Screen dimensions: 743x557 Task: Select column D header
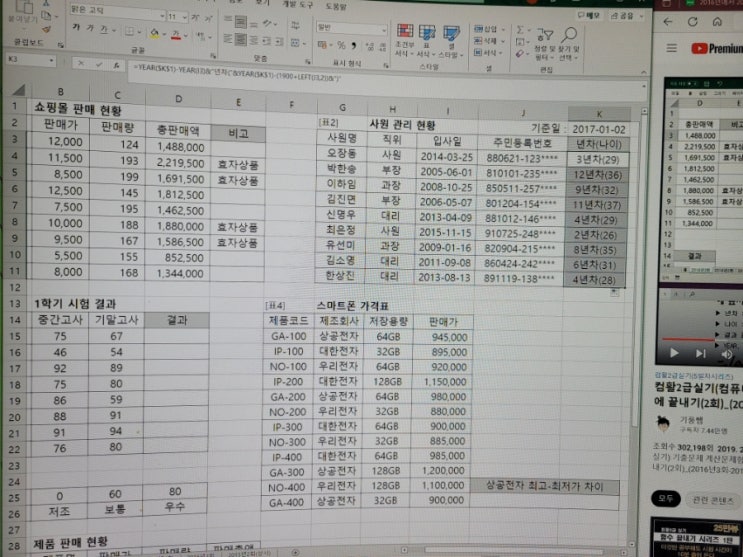point(178,99)
